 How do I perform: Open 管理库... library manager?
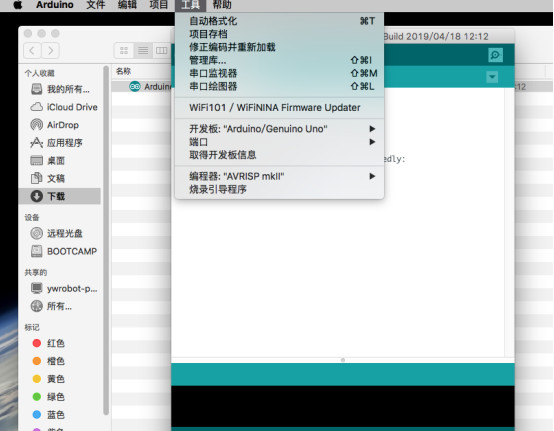[x=279, y=60]
